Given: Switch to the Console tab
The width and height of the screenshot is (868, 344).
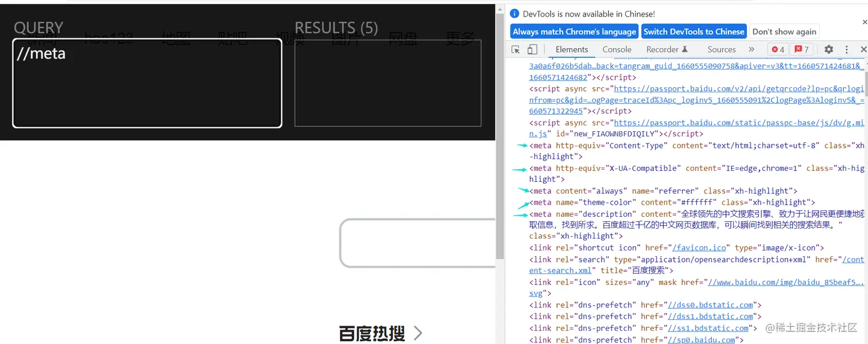Looking at the screenshot, I should point(617,49).
